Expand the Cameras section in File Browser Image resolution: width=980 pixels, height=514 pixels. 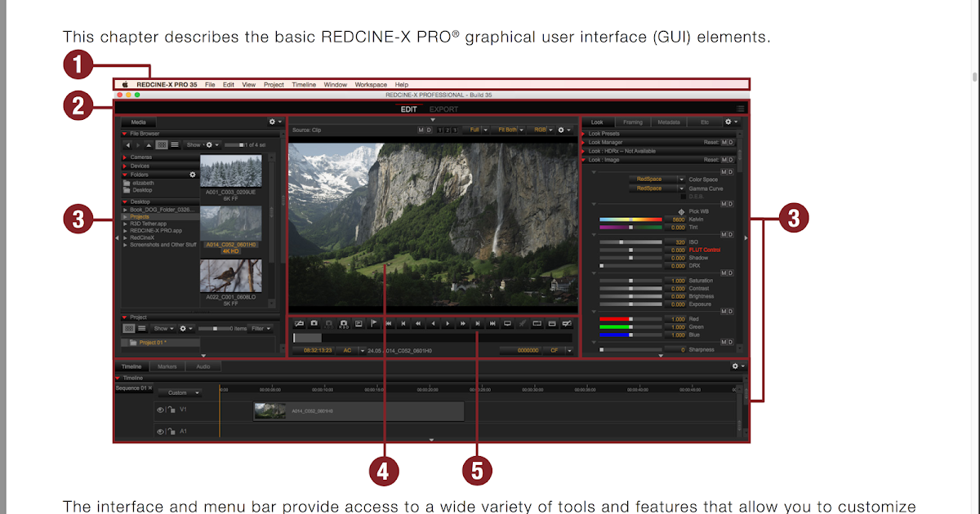coord(125,157)
